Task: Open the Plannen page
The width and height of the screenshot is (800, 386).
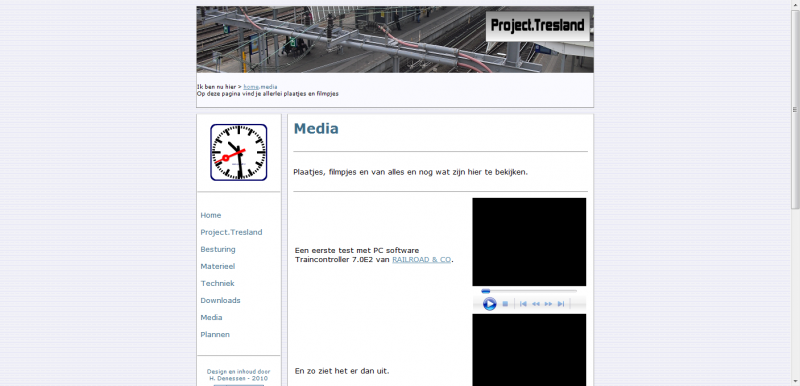Action: pos(215,334)
